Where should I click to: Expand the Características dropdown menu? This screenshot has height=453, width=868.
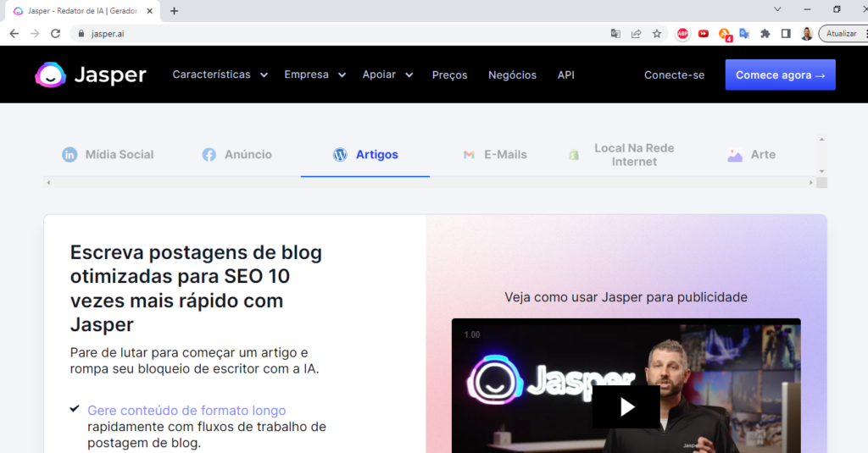220,75
